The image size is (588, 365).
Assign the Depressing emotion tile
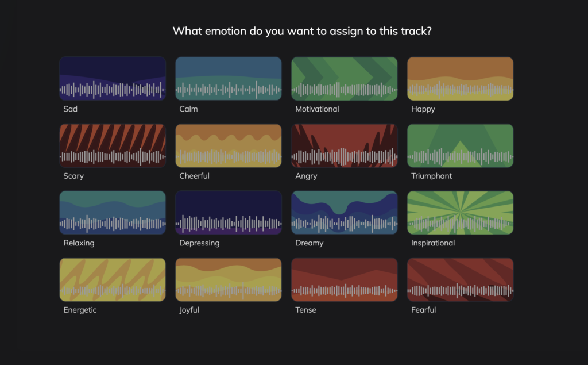click(x=229, y=213)
